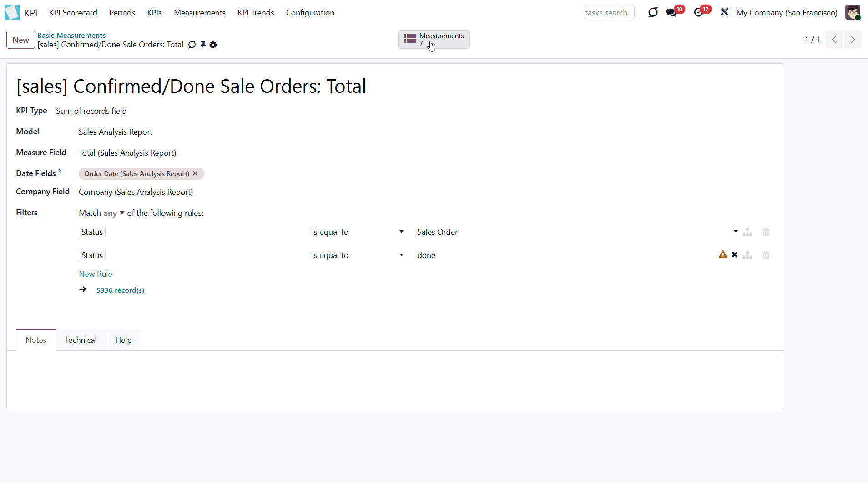Open the KPI Trends menu

point(256,13)
